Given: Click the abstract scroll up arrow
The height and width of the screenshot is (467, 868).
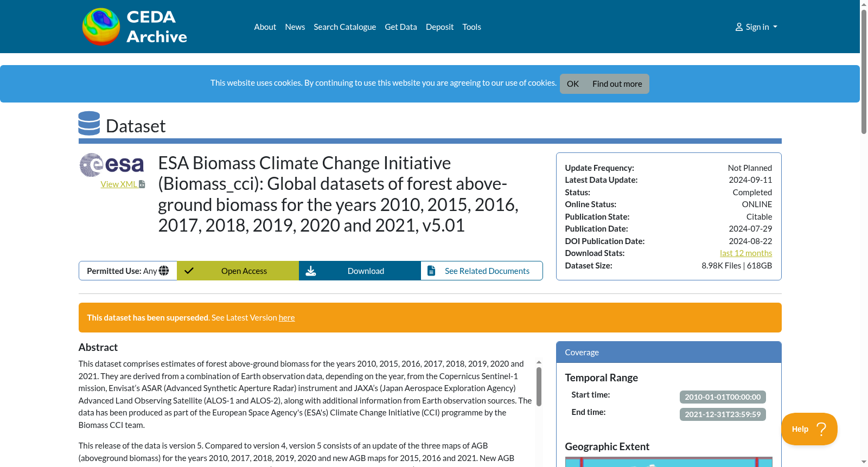Looking at the screenshot, I should tap(539, 362).
